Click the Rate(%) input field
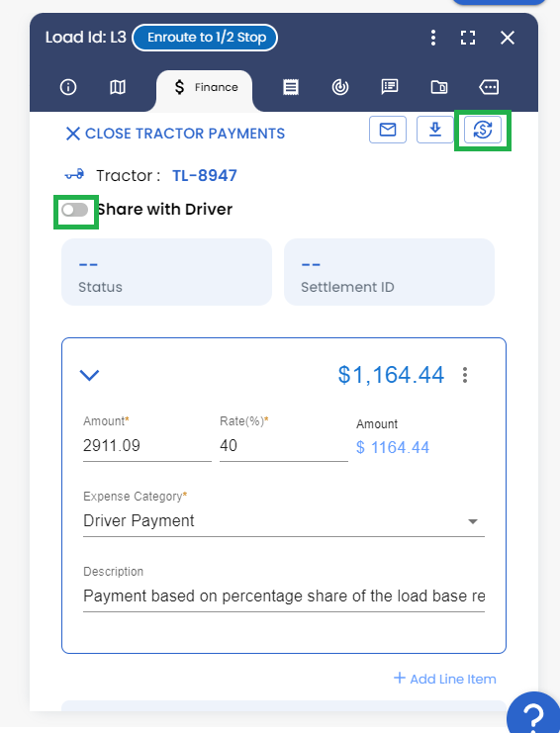This screenshot has width=560, height=733. click(284, 446)
